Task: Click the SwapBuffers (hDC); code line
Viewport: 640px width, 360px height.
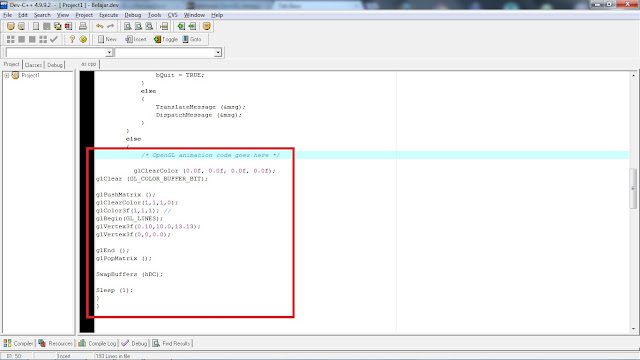Action: click(x=129, y=274)
